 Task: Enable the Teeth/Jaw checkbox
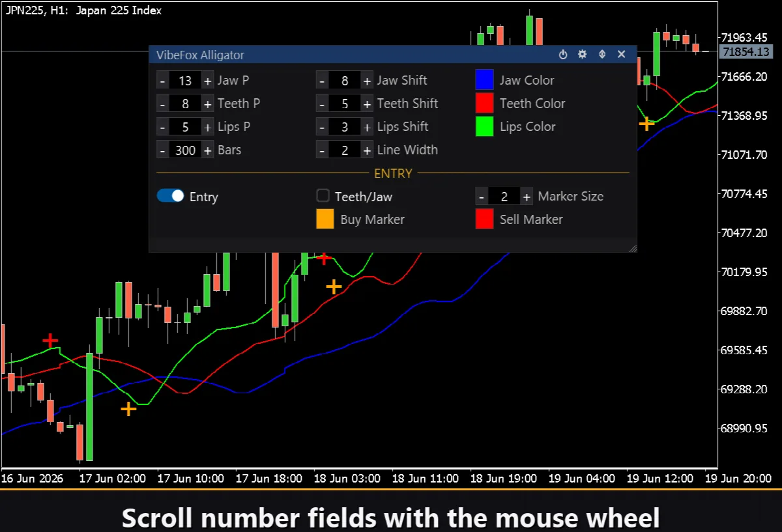(323, 196)
